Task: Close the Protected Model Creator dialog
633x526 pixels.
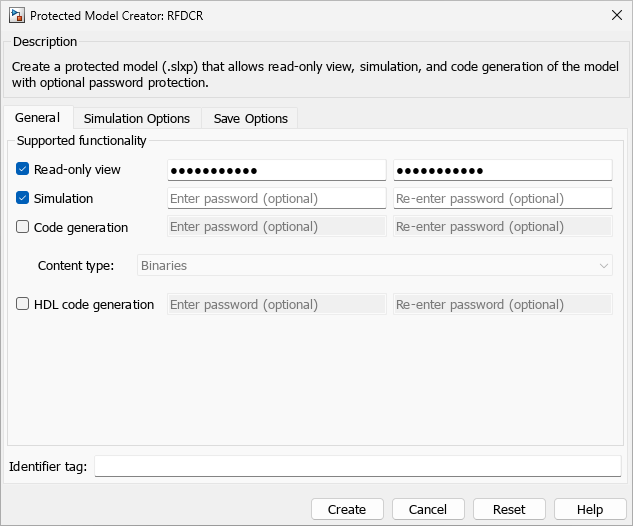Action: (614, 15)
